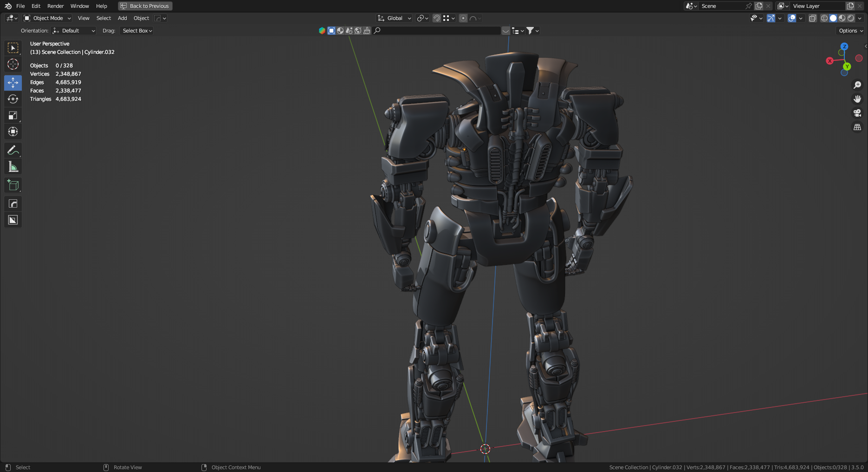Switch to wireframe shading
868x472 pixels.
(x=824, y=18)
